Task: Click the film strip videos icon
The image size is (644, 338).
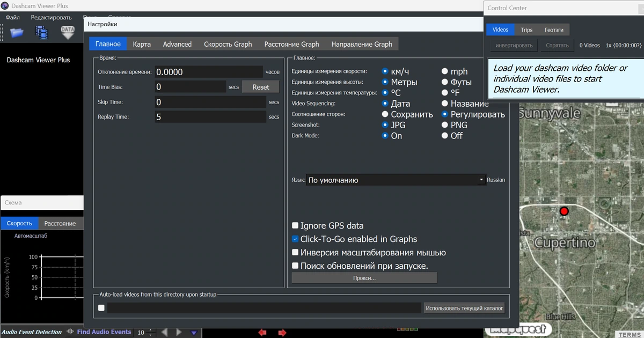Action: [x=42, y=32]
